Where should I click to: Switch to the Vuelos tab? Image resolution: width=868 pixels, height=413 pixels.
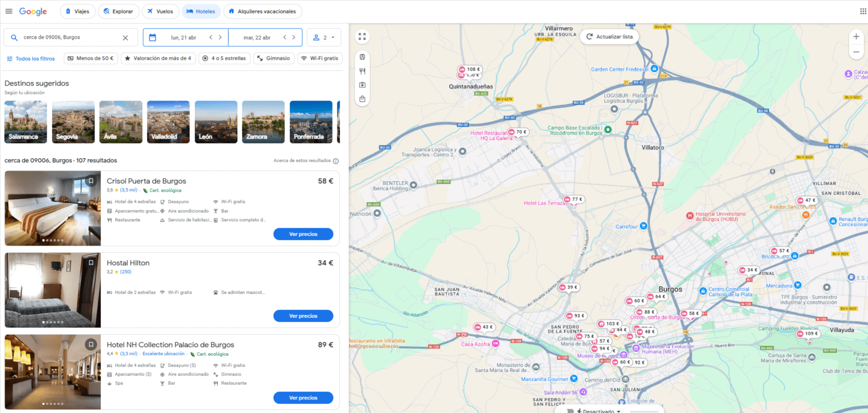click(160, 11)
